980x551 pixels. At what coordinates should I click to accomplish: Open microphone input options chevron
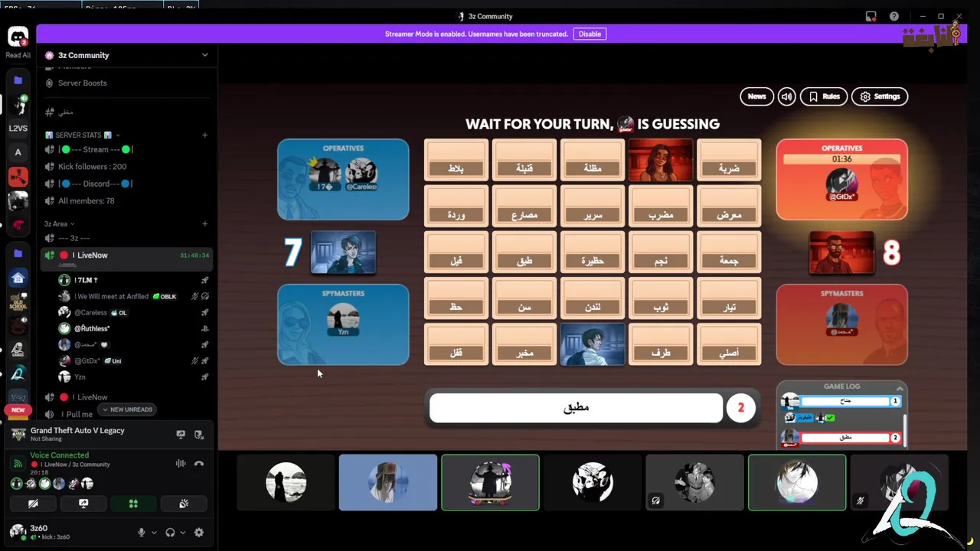pos(154,533)
